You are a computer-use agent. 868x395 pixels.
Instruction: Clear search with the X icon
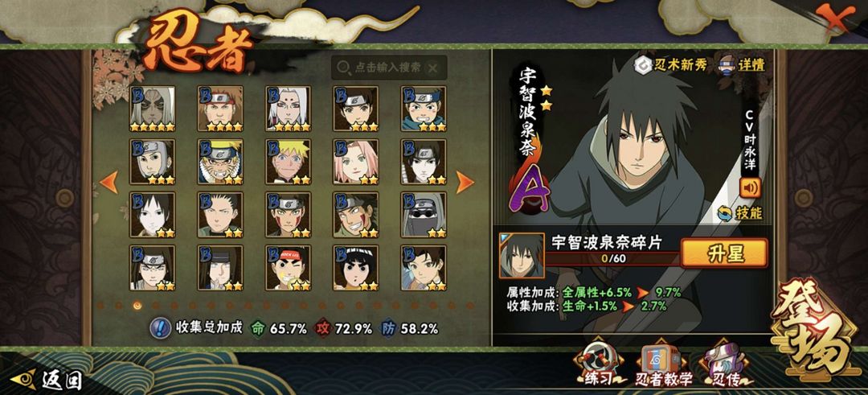click(433, 68)
